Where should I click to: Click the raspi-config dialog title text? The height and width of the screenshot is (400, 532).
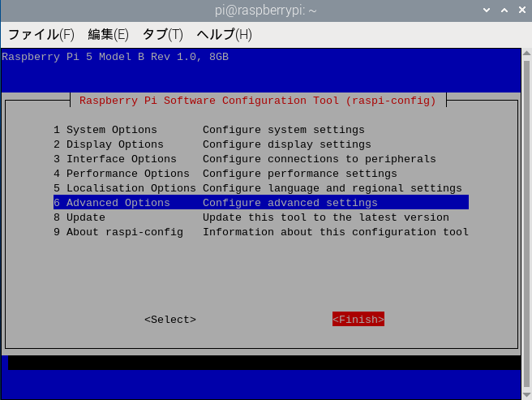click(258, 101)
